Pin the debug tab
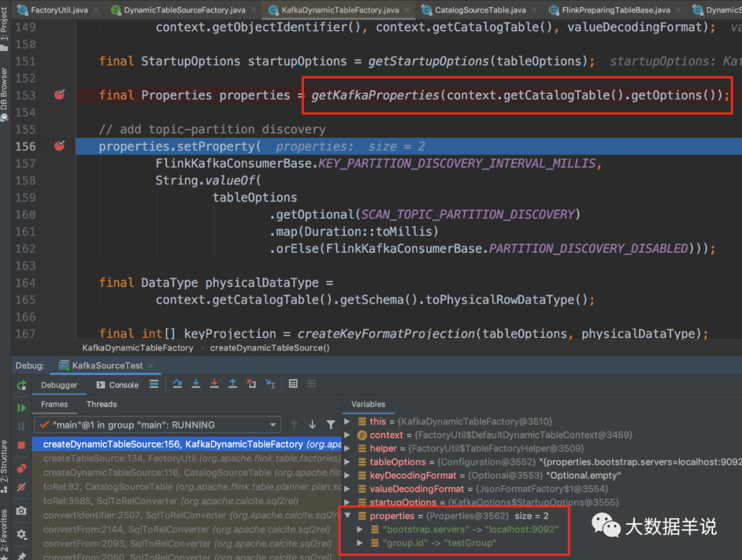 click(x=21, y=555)
